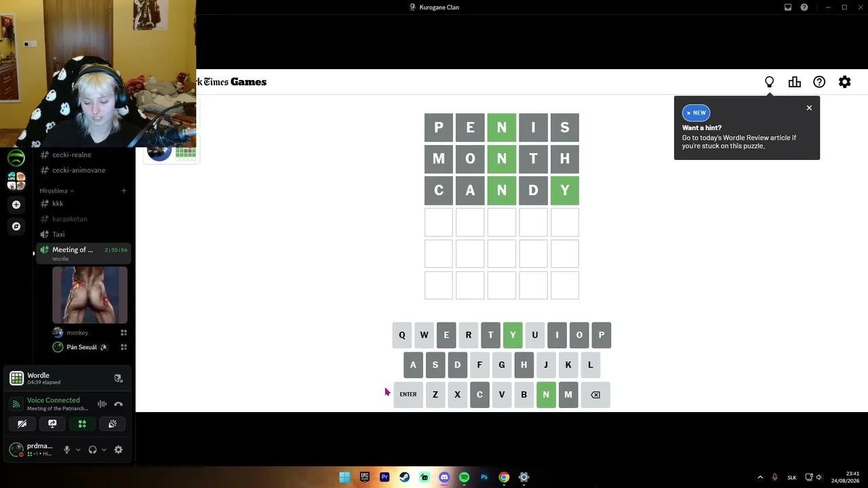Toggle camera on in voice panel

point(22,424)
